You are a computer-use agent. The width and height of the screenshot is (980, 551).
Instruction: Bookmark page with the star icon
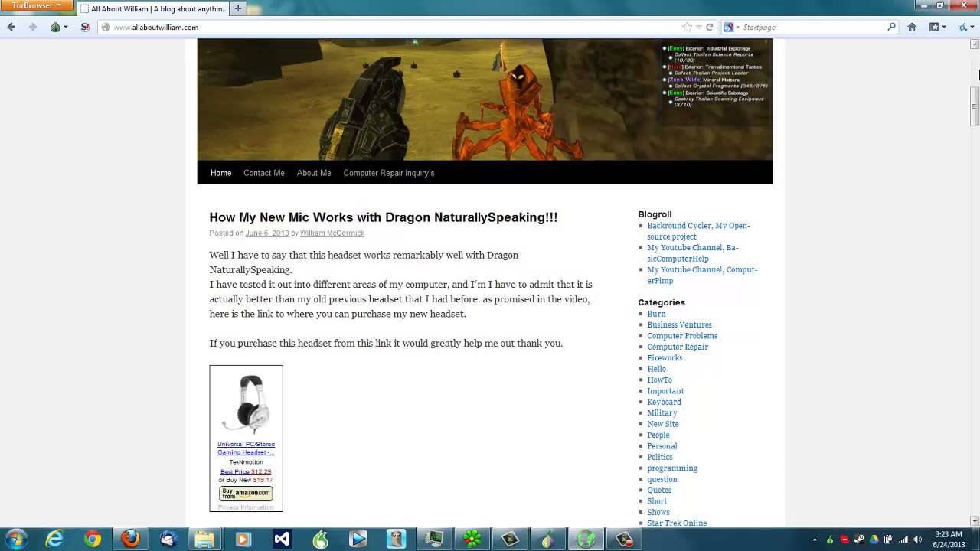tap(687, 27)
